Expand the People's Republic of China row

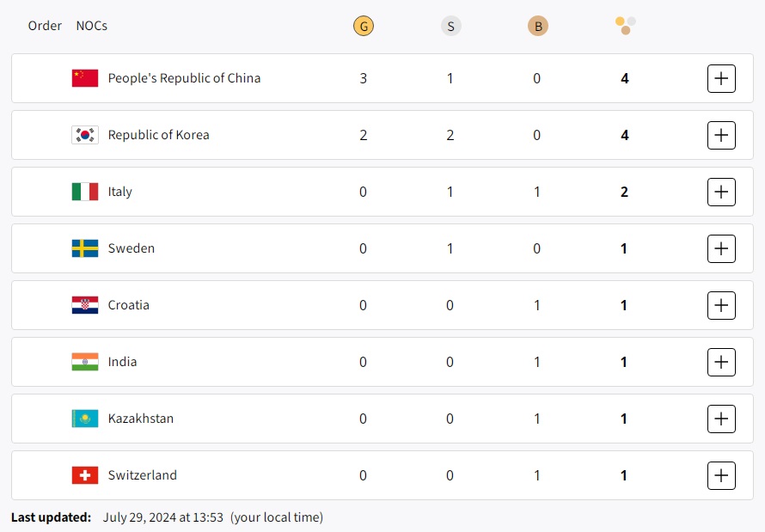coord(721,78)
